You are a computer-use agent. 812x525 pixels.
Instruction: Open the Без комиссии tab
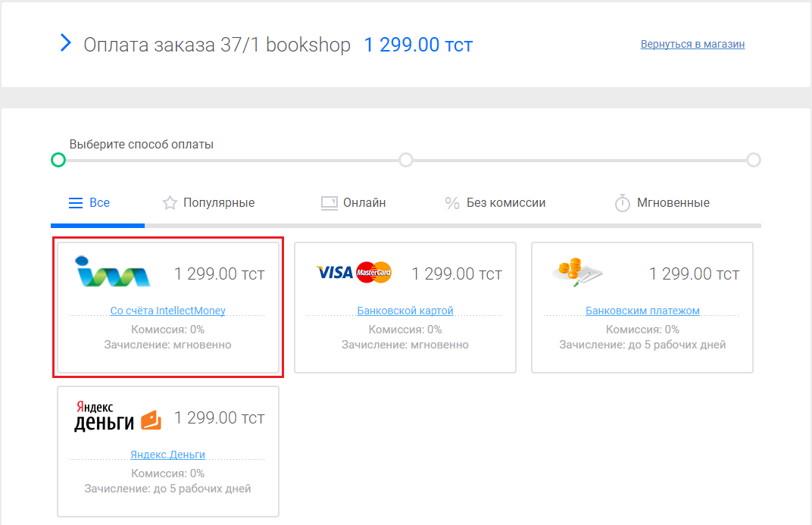(x=506, y=203)
